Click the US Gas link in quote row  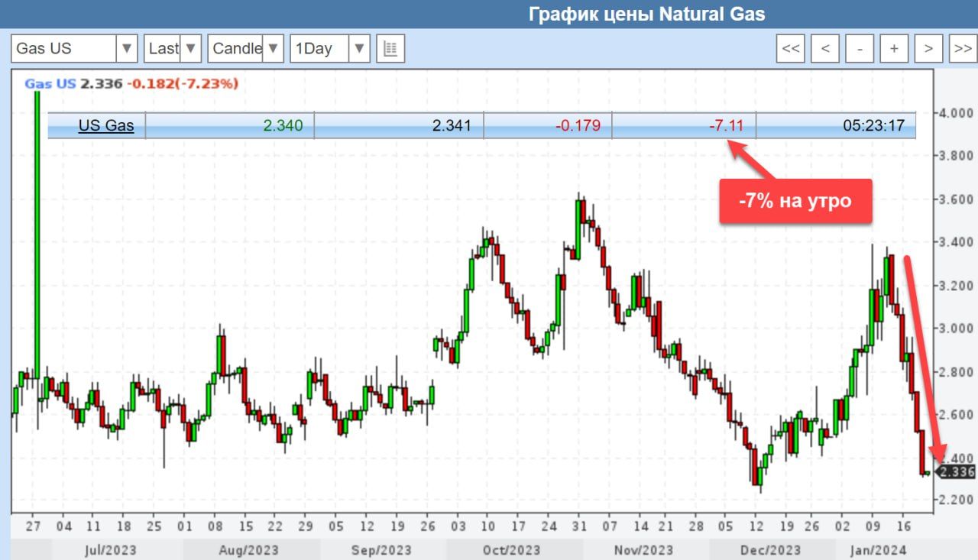click(106, 126)
